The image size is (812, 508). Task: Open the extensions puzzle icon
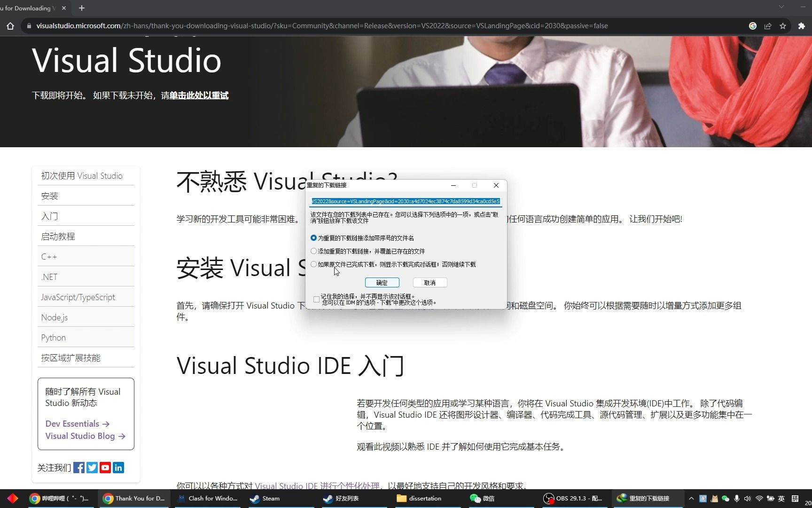click(802, 26)
